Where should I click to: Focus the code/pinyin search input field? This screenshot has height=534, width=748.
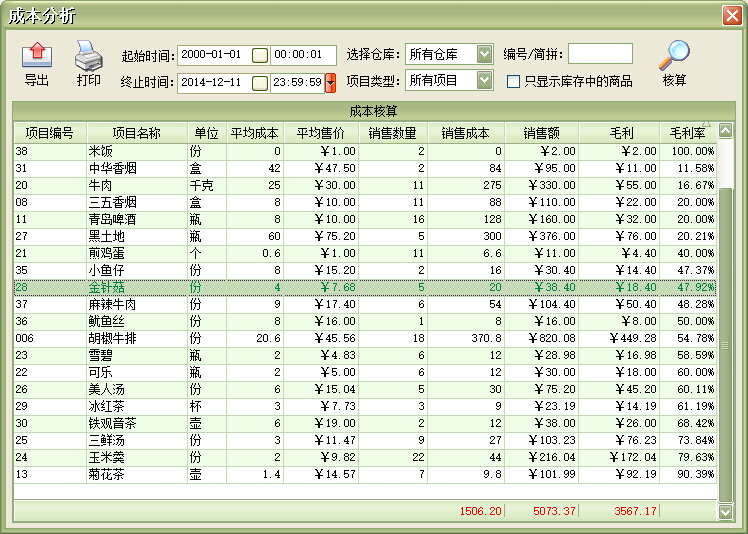pos(600,54)
